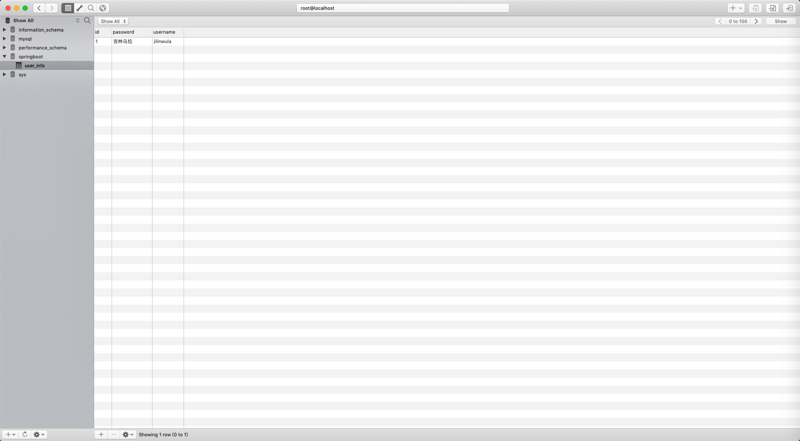Delete row with minus button
The width and height of the screenshot is (800, 441).
pyautogui.click(x=114, y=434)
